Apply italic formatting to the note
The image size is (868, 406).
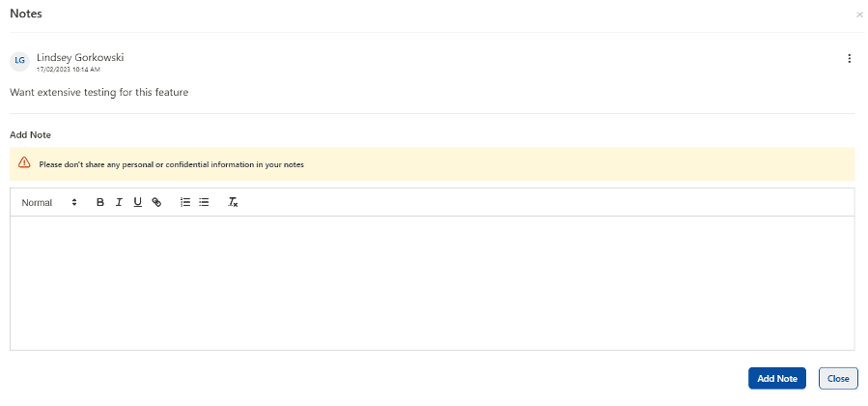point(119,202)
